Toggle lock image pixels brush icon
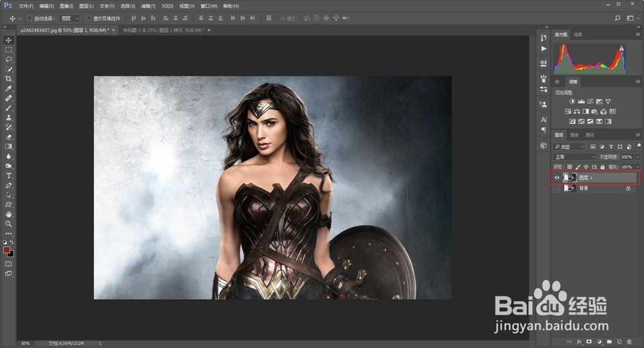 click(578, 167)
